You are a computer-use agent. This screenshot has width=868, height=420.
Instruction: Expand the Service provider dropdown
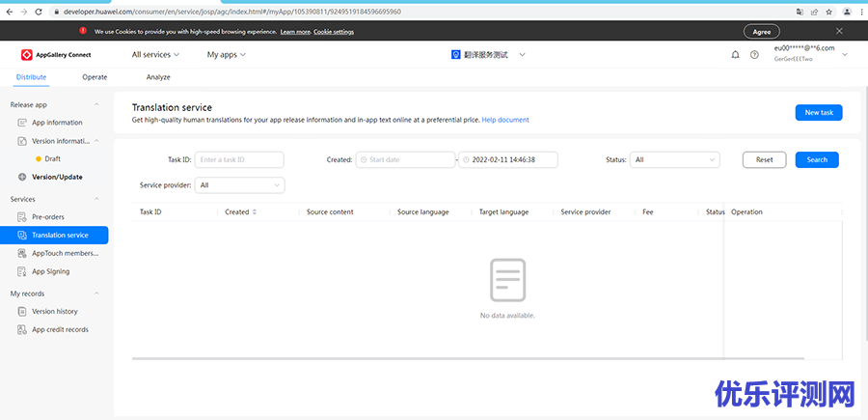coord(239,184)
